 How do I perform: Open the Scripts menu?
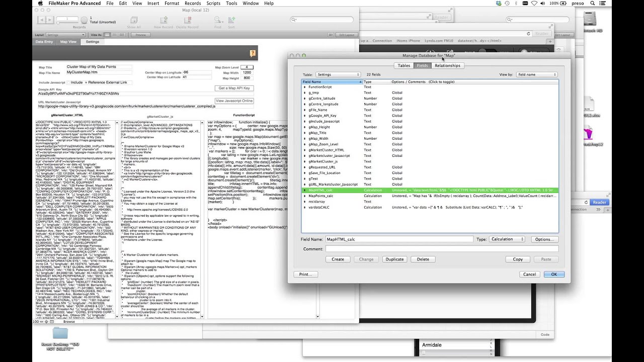pyautogui.click(x=213, y=4)
